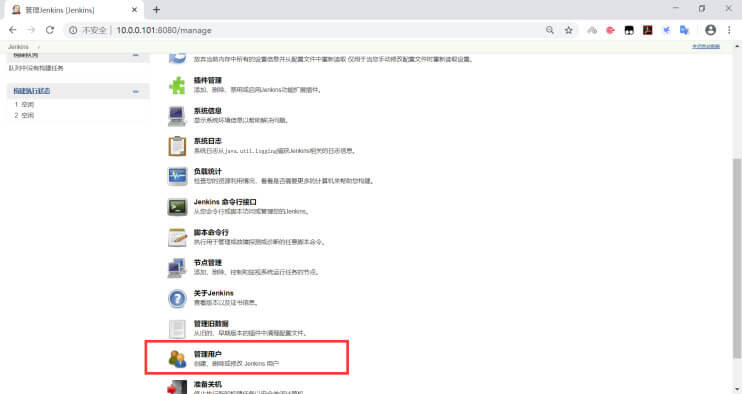Open the 管理用户 people icon
Viewport: 742px width, 394px height.
click(x=177, y=359)
